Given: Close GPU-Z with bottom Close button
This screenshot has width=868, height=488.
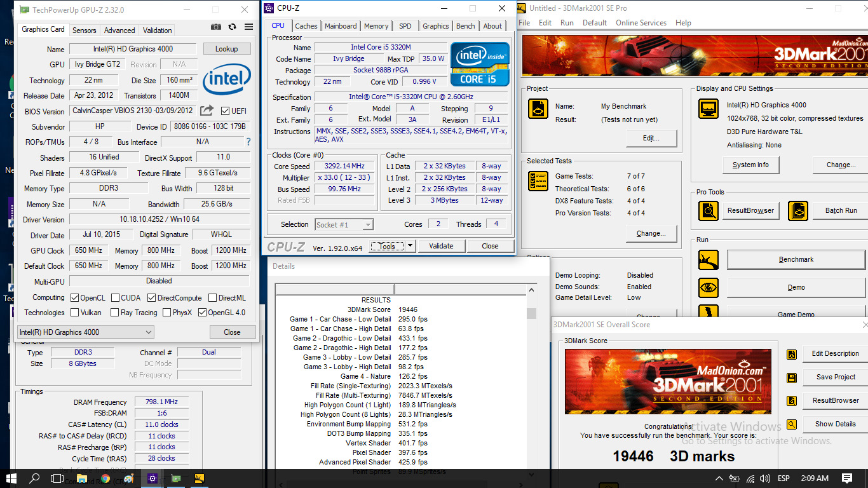Looking at the screenshot, I should 232,332.
